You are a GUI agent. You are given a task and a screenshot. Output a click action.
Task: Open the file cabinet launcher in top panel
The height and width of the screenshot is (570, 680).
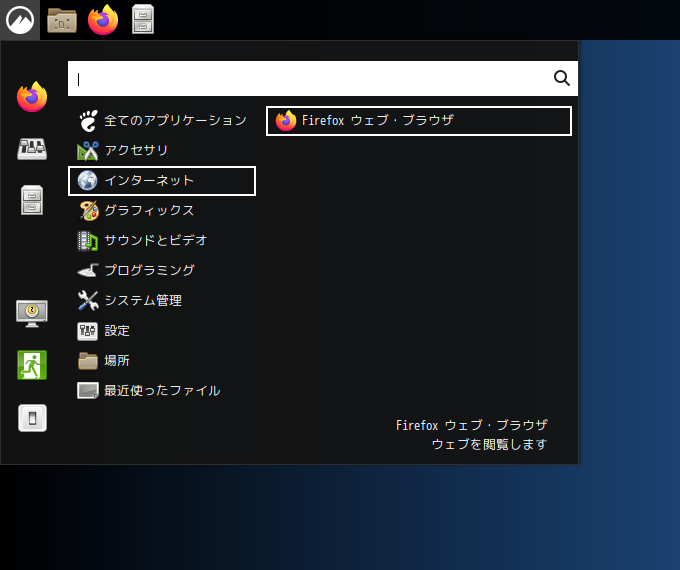tap(143, 19)
